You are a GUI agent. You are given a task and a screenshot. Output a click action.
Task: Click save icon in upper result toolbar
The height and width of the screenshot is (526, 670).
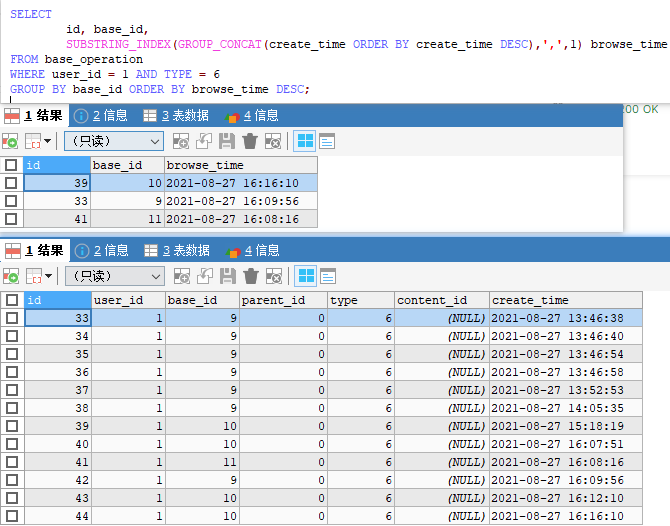click(x=227, y=141)
